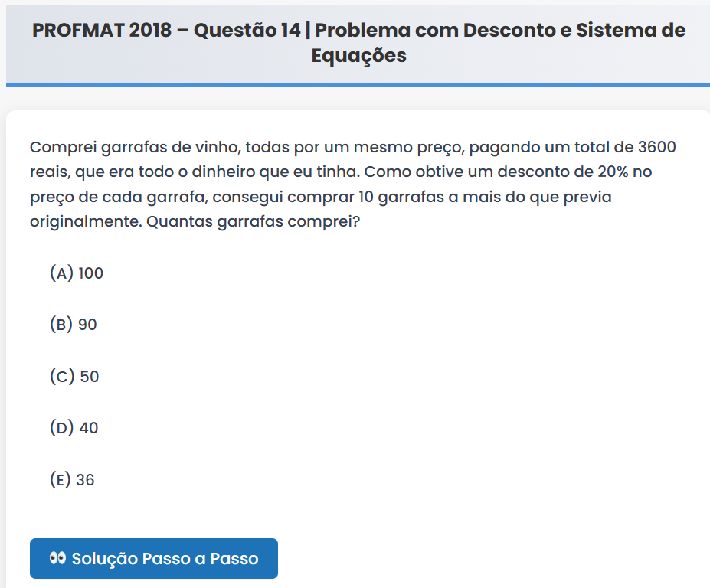This screenshot has height=588, width=710.
Task: Pick answer option (C) 50
Action: coord(74,377)
